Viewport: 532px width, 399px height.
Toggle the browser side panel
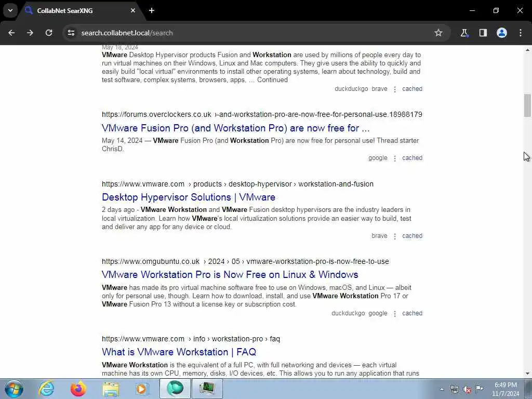point(483,33)
